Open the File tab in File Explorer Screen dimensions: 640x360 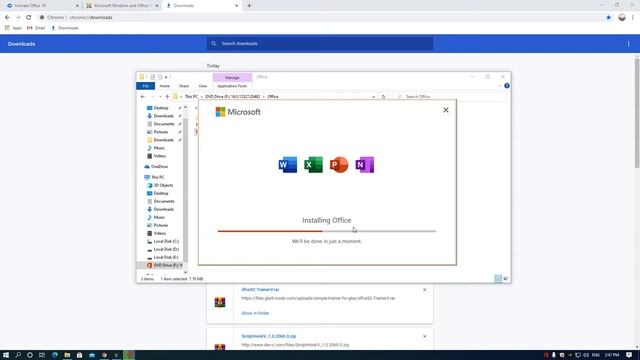tap(145, 86)
